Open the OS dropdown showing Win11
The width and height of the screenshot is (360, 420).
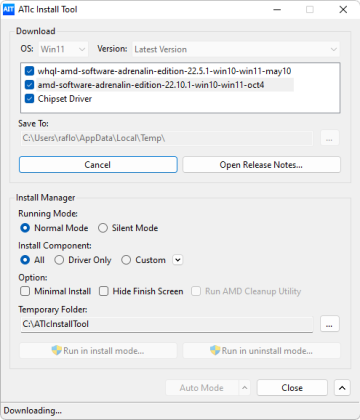coord(63,49)
